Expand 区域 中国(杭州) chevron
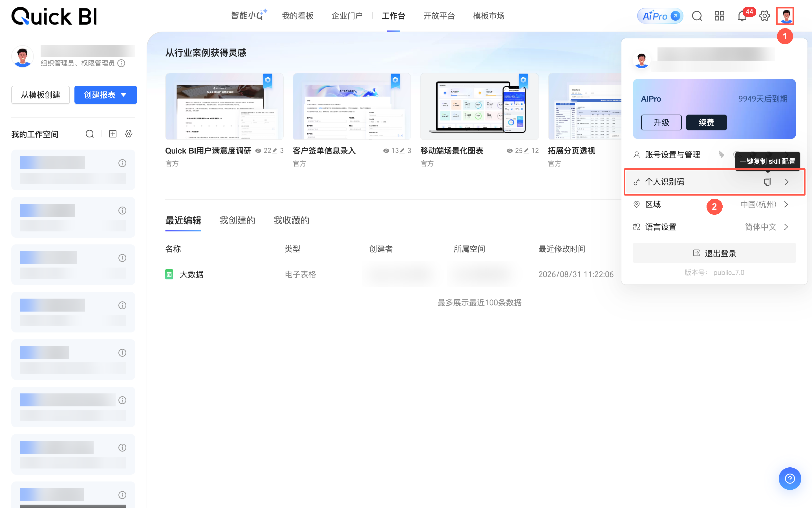812x508 pixels. click(x=786, y=204)
